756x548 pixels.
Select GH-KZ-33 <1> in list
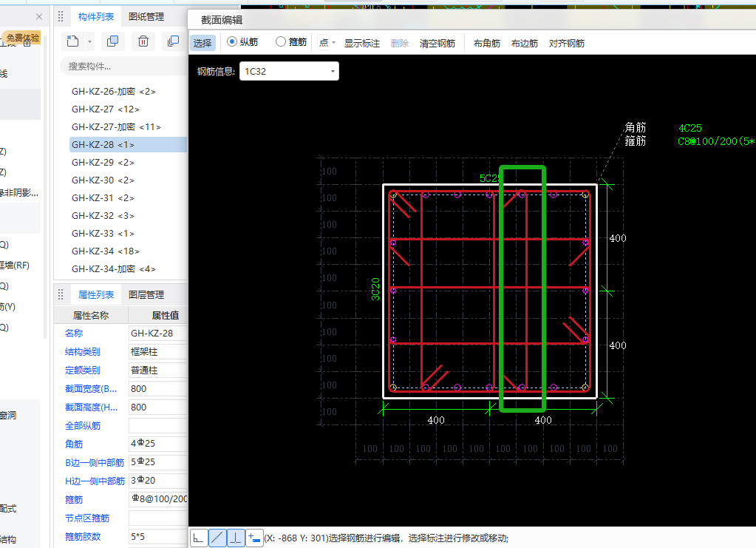(x=103, y=234)
